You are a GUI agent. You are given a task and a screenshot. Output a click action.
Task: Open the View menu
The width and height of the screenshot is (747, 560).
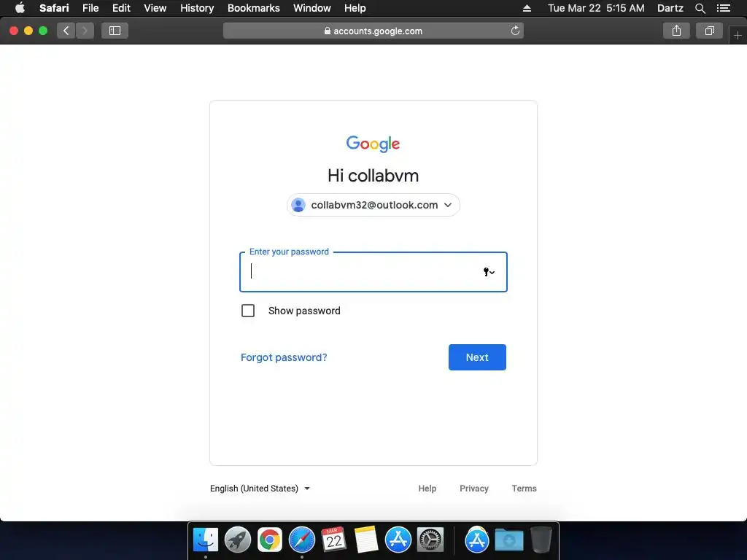click(155, 8)
